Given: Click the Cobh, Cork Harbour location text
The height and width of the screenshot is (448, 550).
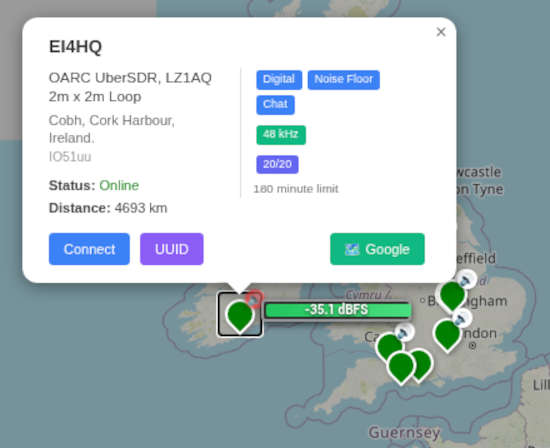Looking at the screenshot, I should pos(112,129).
